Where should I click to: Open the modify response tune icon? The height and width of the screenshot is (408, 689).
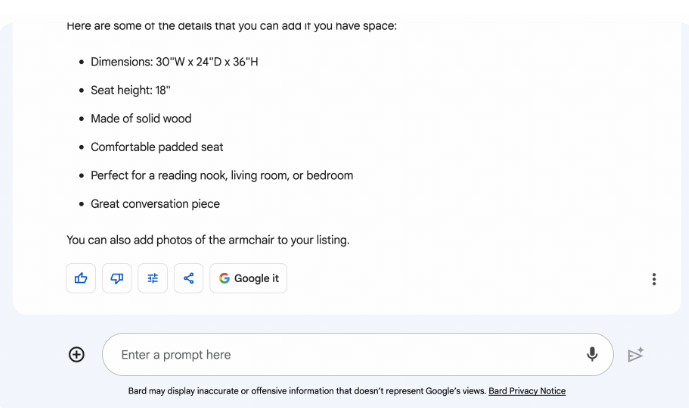(153, 278)
